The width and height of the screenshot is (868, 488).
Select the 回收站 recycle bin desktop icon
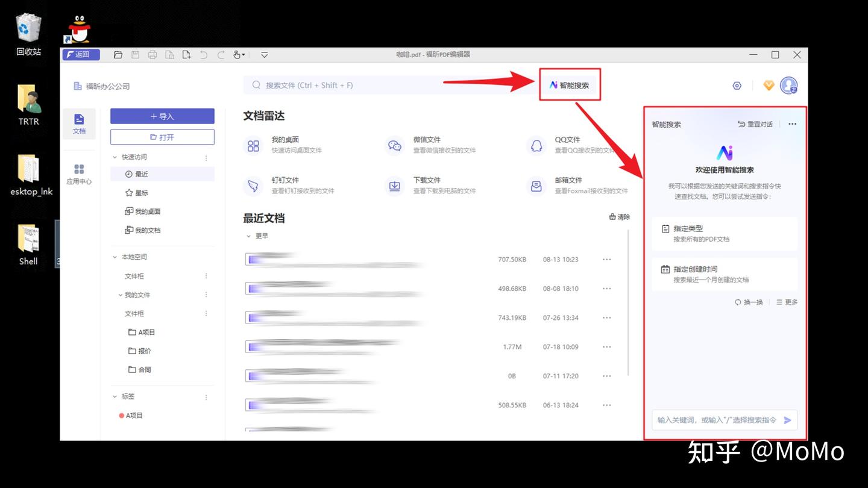coord(29,35)
